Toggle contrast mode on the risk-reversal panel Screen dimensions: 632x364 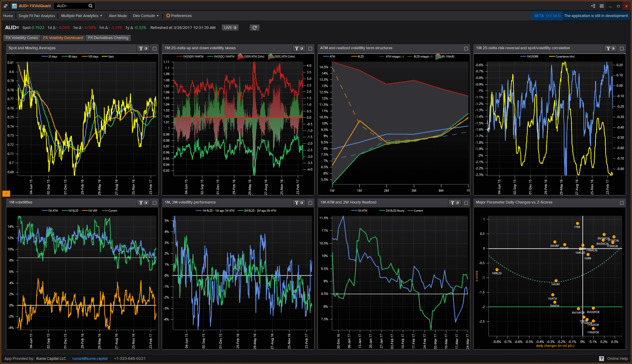(614, 48)
